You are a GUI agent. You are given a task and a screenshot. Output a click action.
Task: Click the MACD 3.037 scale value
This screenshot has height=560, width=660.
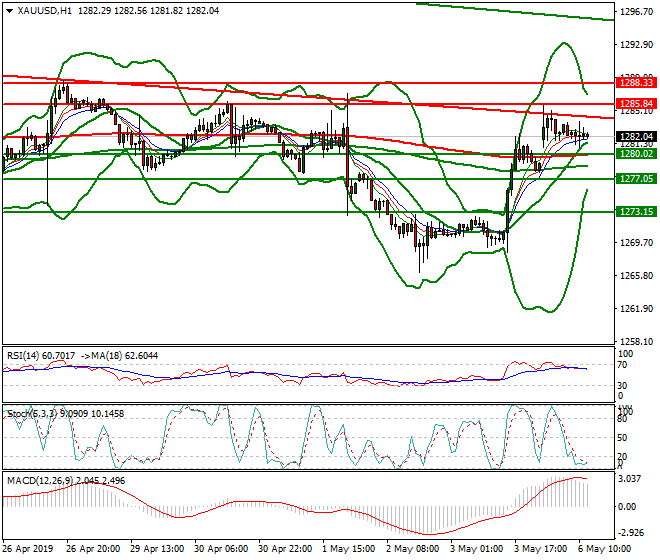pyautogui.click(x=631, y=479)
